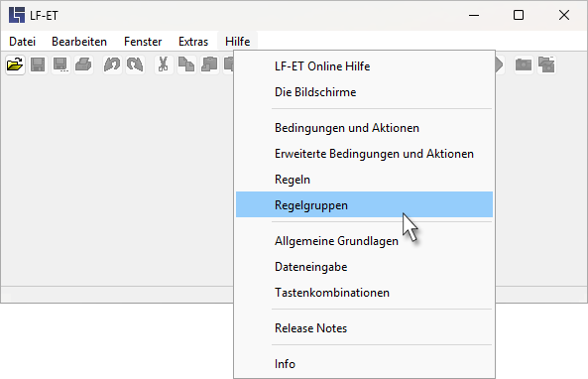Click the printer toolbar icon
588x379 pixels.
coord(83,64)
